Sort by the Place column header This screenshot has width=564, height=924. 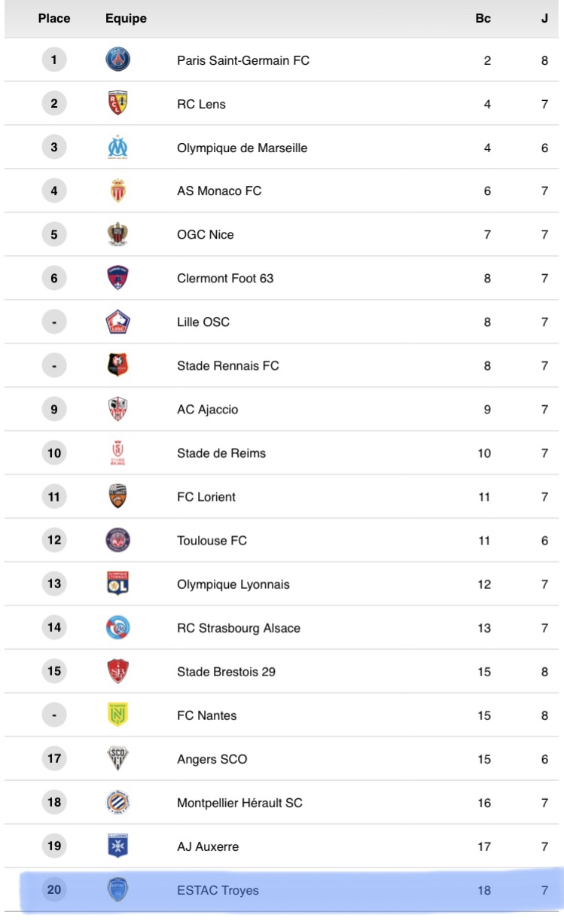pos(54,19)
